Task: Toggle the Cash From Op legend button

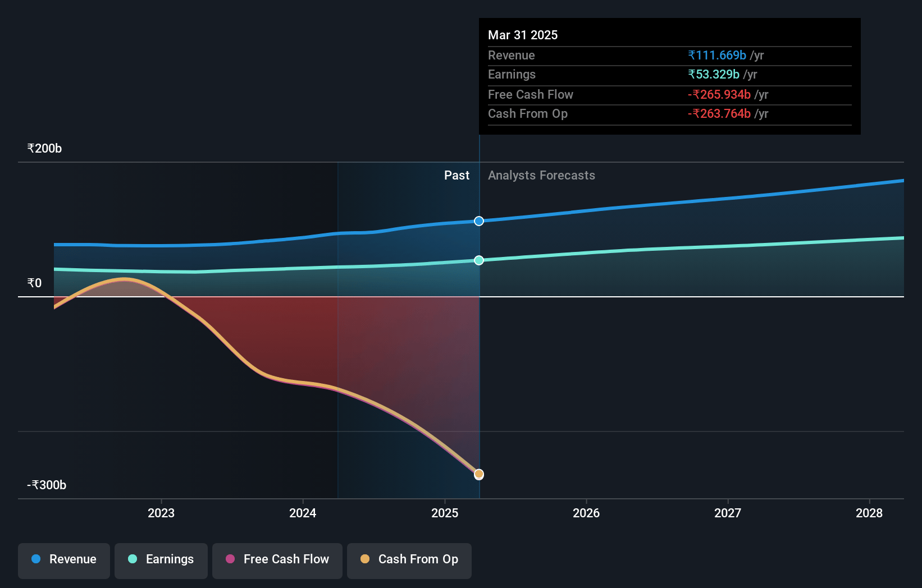Action: pos(409,561)
